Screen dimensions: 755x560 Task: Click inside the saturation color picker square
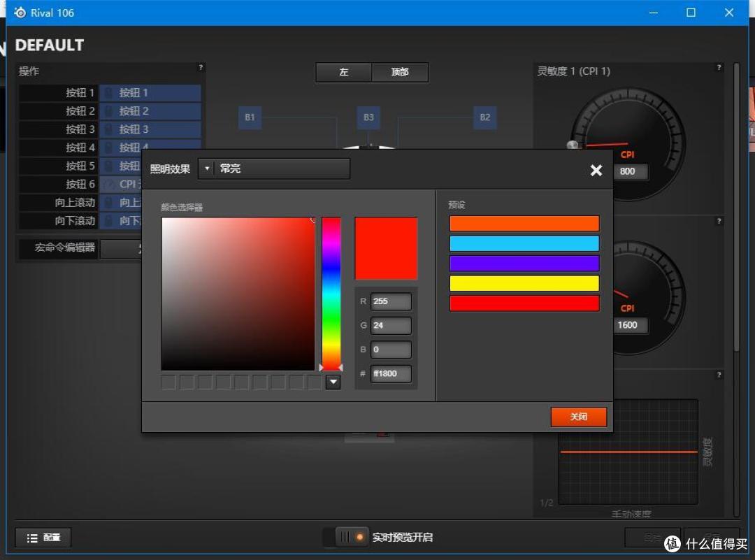(x=238, y=294)
